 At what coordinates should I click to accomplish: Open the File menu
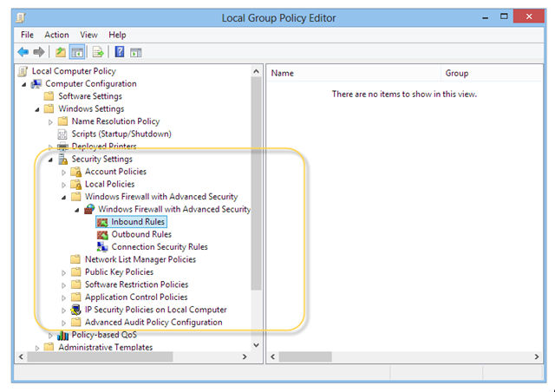27,35
